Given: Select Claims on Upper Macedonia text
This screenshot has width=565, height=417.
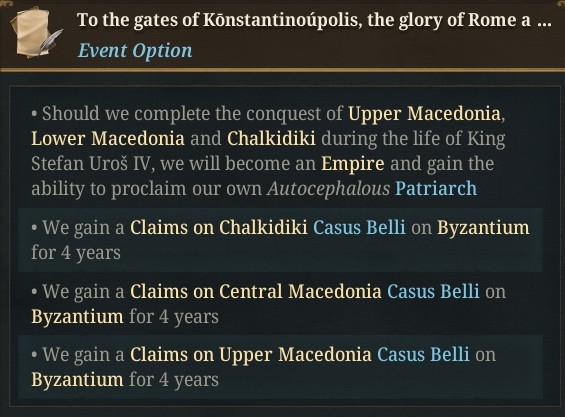Looking at the screenshot, I should [250, 354].
